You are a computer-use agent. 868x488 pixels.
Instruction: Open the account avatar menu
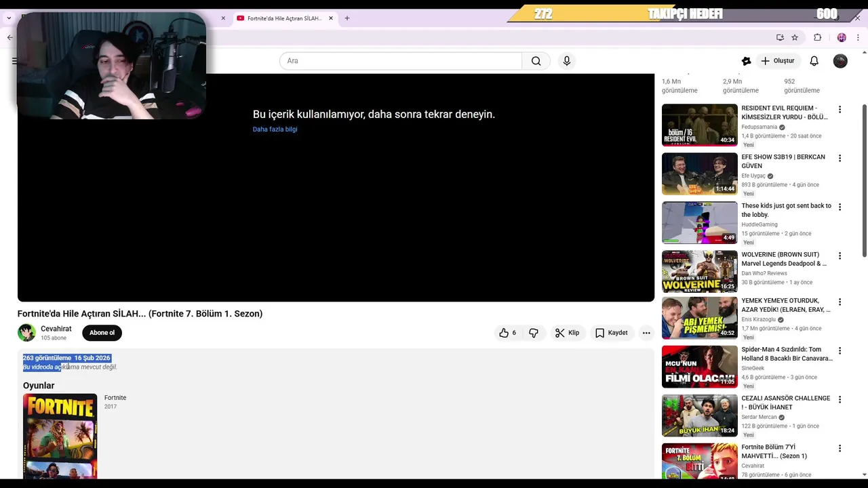[x=840, y=61]
